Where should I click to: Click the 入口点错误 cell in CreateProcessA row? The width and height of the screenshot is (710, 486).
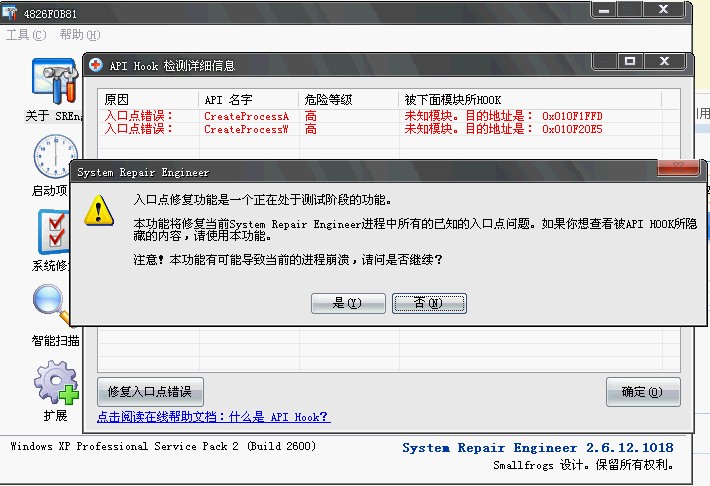[139, 116]
